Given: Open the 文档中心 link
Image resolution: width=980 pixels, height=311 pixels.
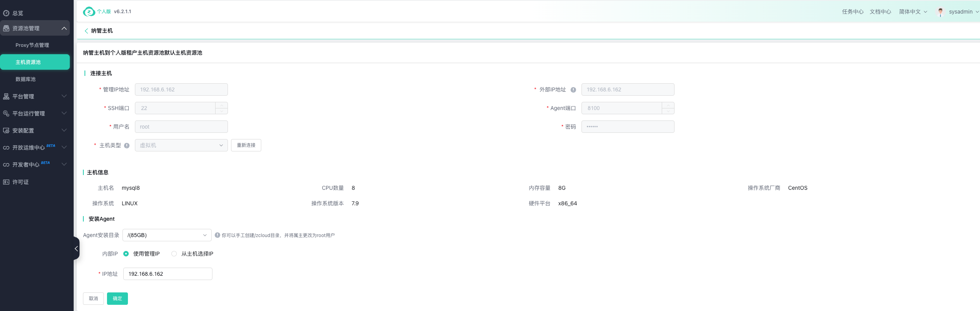Looking at the screenshot, I should tap(880, 12).
